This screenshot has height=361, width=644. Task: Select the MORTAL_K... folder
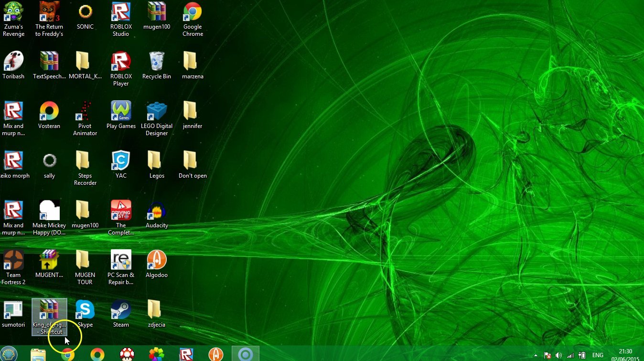click(x=85, y=65)
